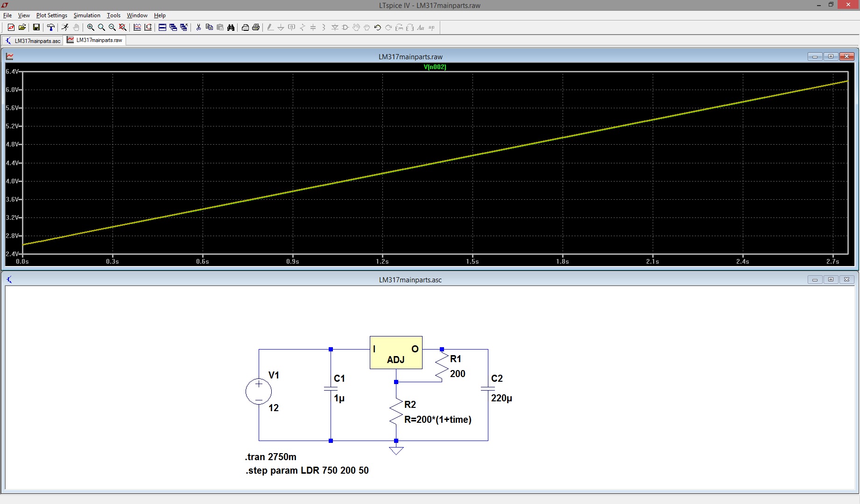Minimize the LM317mainparts.asc schematic pane
The width and height of the screenshot is (860, 504).
click(x=815, y=280)
